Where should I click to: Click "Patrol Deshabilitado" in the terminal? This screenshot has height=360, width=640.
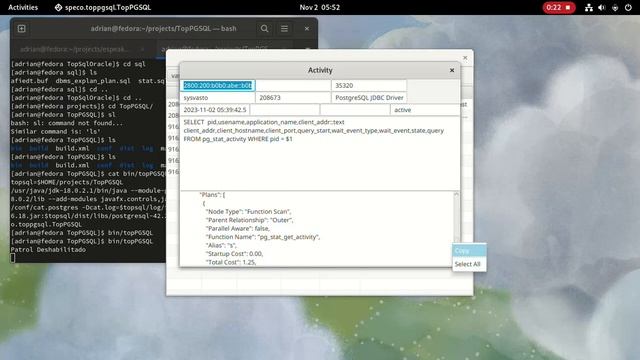tap(48, 249)
